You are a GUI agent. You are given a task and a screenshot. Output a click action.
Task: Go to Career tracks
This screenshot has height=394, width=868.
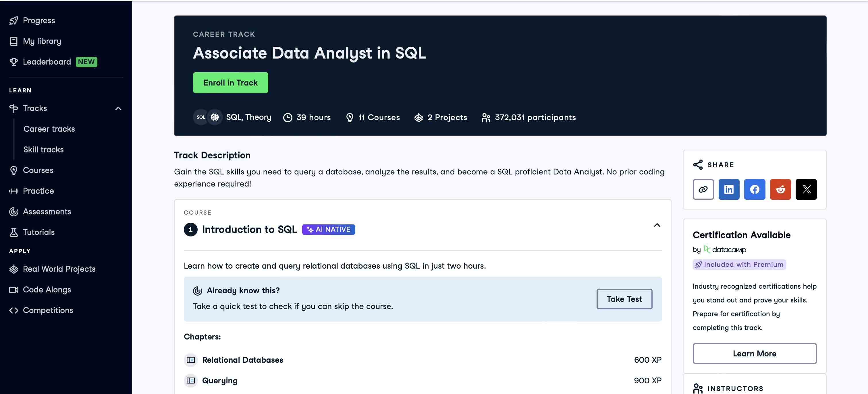[x=49, y=129]
